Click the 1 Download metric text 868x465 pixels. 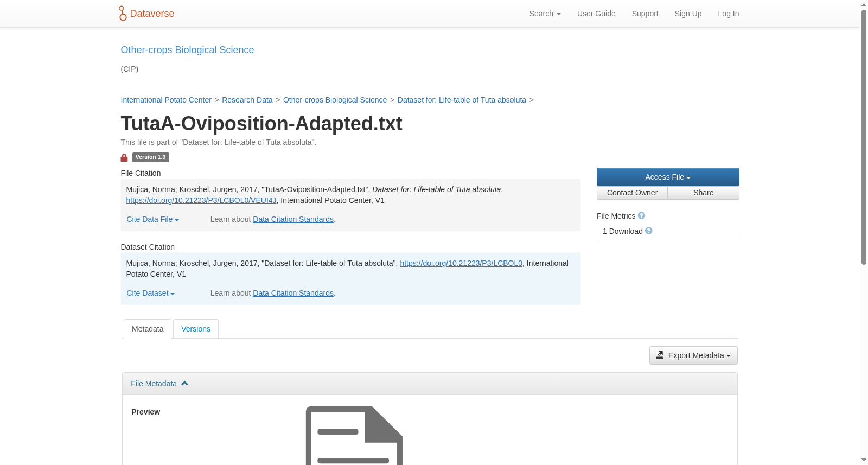pos(623,231)
